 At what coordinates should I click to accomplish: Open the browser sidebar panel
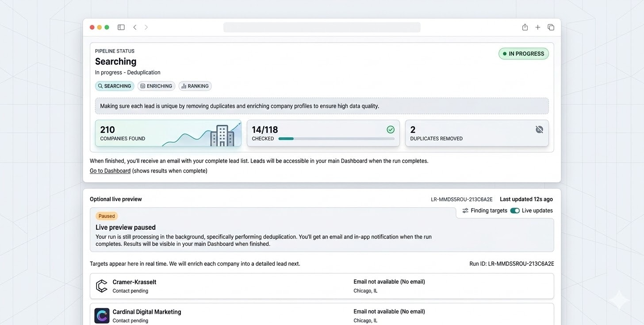point(121,27)
